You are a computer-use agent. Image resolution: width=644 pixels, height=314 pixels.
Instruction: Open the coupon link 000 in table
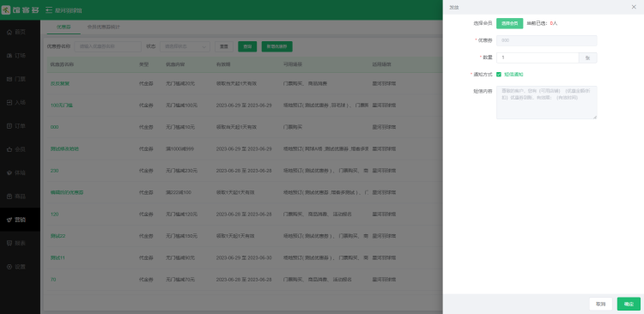click(54, 127)
